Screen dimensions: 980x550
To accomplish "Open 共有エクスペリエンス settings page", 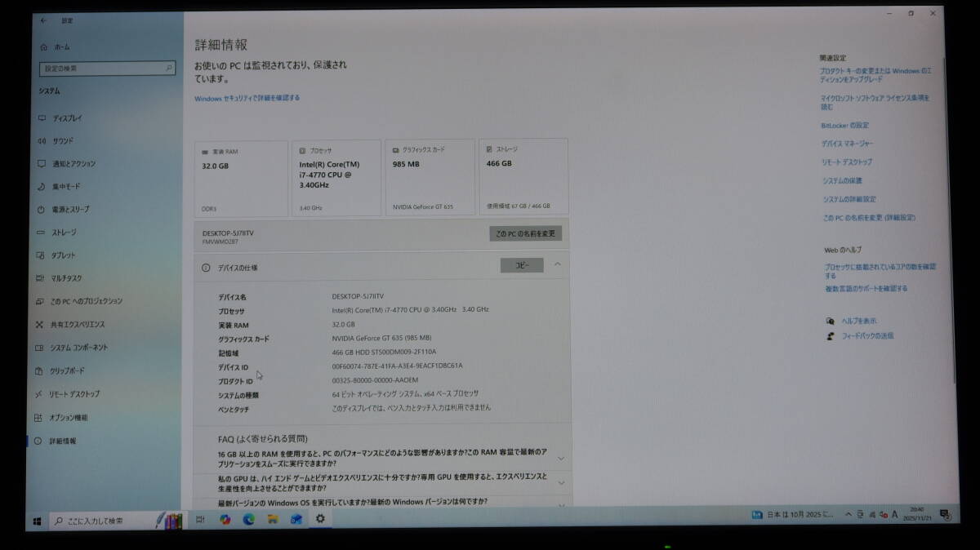I will [70, 324].
